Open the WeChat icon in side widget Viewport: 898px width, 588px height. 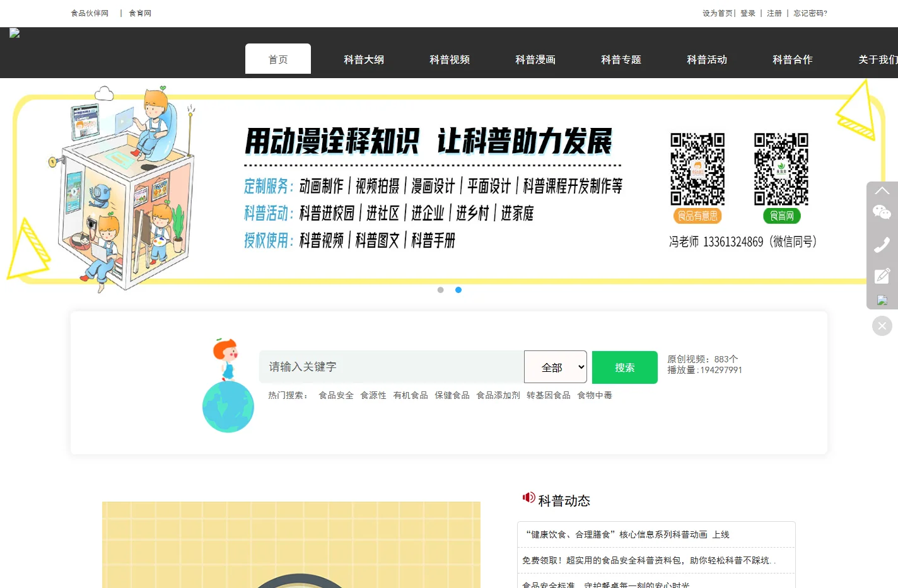[882, 212]
